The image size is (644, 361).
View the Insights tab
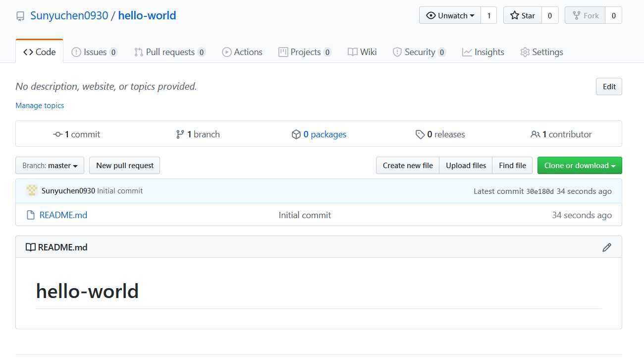point(483,52)
